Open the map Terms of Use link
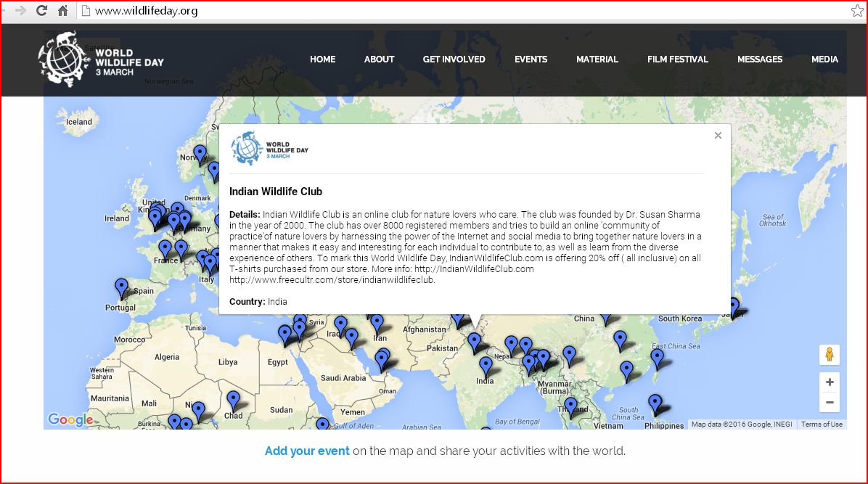Image resolution: width=868 pixels, height=484 pixels. tap(822, 424)
